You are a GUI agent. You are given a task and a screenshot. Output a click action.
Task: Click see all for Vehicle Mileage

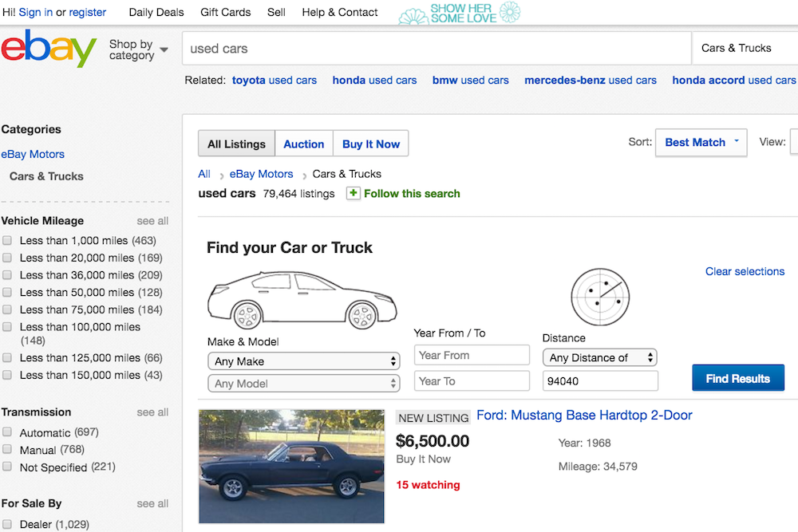tap(152, 221)
